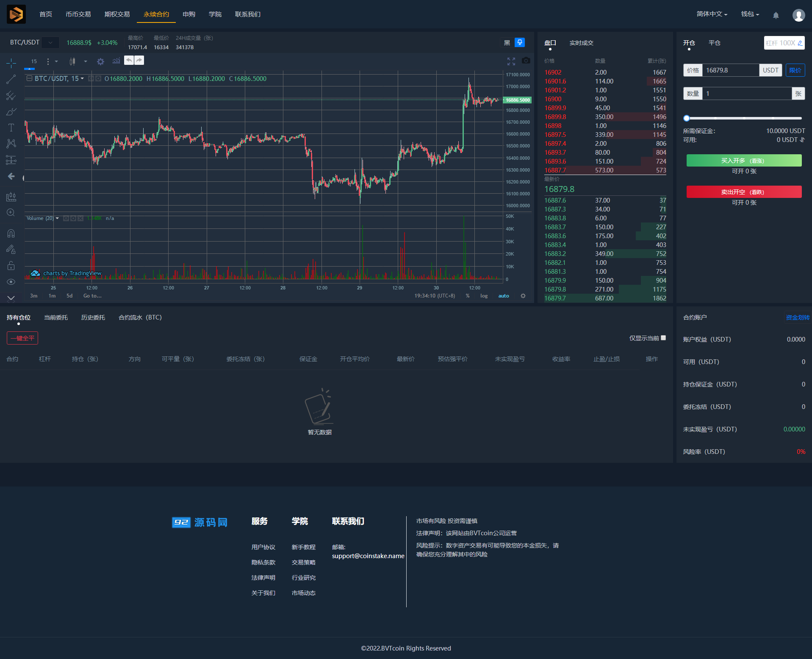Image resolution: width=812 pixels, height=659 pixels.
Task: Hide the Volume indicator with its eye
Action: pos(66,218)
